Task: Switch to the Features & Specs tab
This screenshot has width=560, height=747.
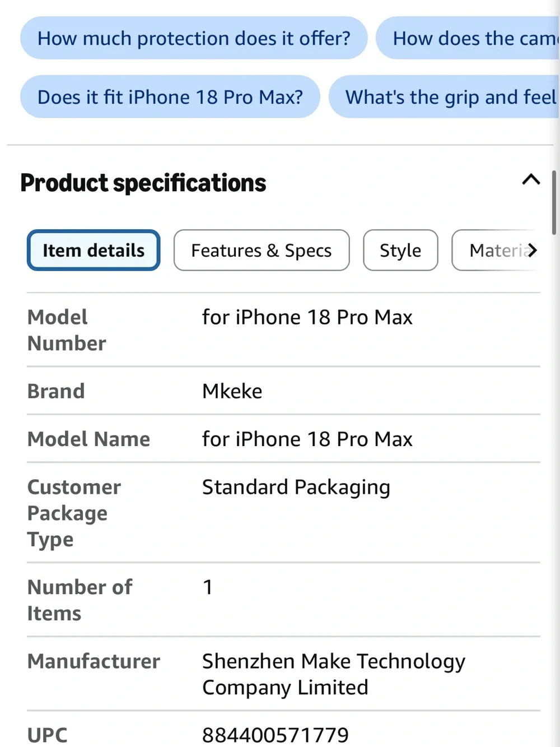Action: (x=262, y=250)
